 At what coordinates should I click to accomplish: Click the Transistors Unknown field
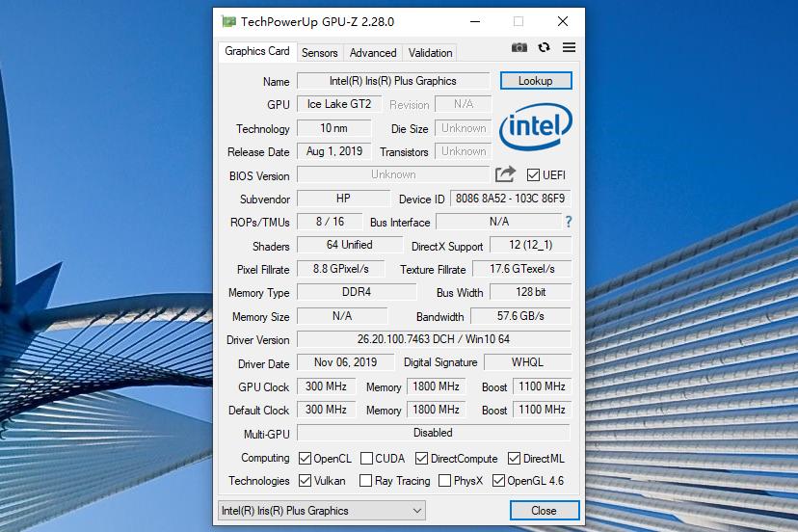464,151
